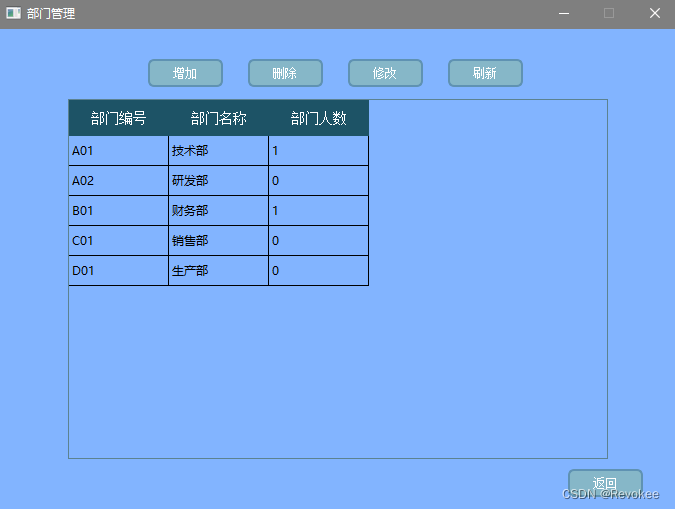Select the 生产部 name cell
The width and height of the screenshot is (675, 509).
tap(218, 270)
